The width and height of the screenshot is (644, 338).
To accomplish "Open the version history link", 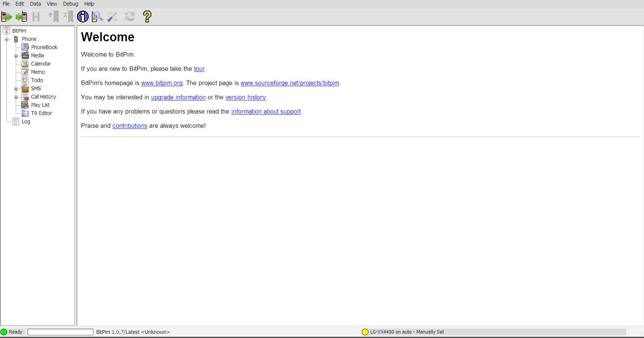I will pos(246,97).
